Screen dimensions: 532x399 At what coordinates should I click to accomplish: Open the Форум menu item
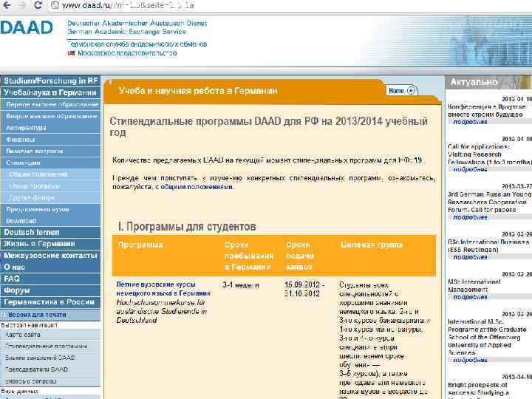pyautogui.click(x=50, y=290)
